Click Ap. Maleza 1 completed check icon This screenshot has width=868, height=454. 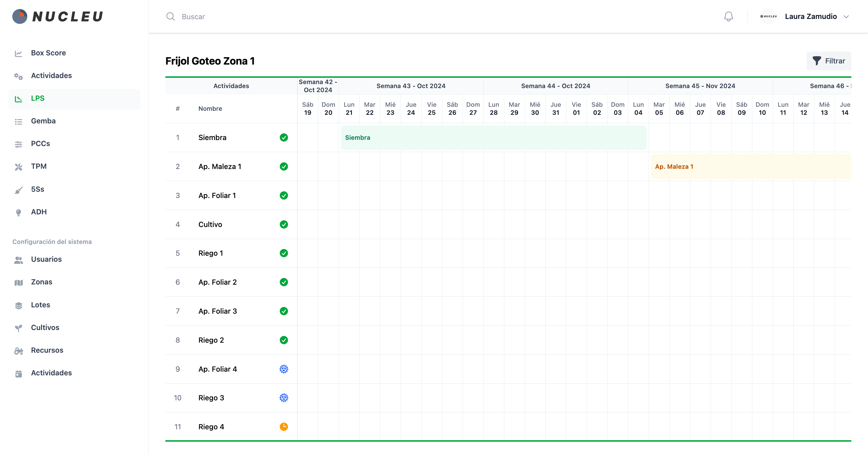point(284,166)
